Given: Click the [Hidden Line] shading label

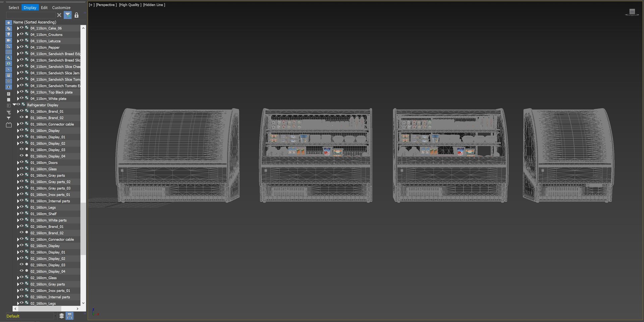Looking at the screenshot, I should pyautogui.click(x=154, y=5).
